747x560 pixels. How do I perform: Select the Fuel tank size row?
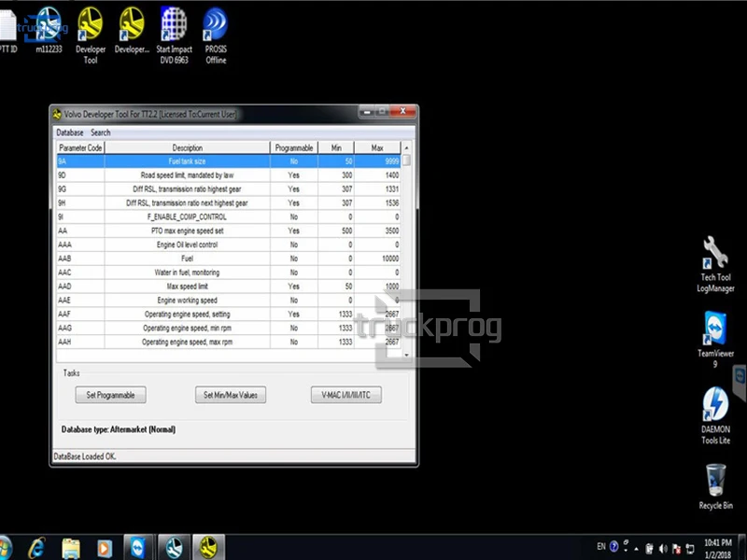(x=229, y=161)
